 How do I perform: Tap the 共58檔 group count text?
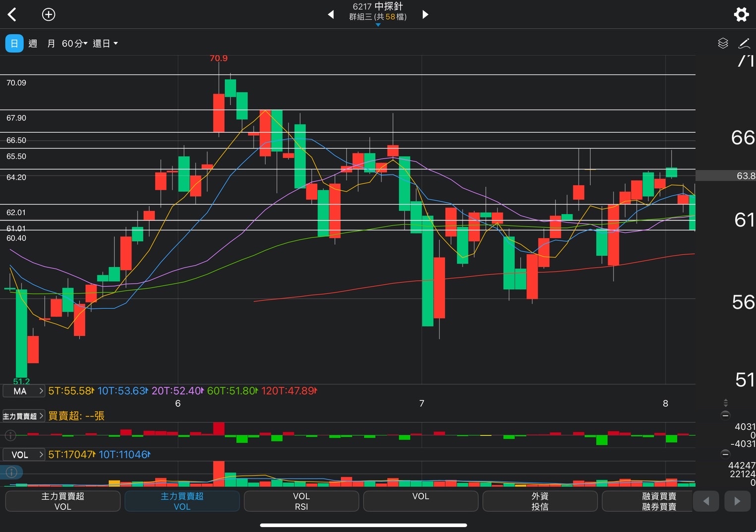390,17
